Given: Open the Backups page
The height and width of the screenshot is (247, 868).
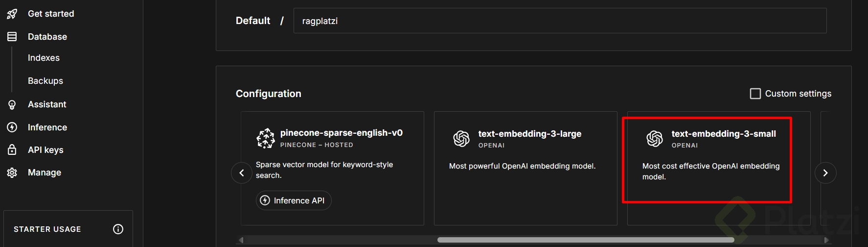Looking at the screenshot, I should (46, 81).
